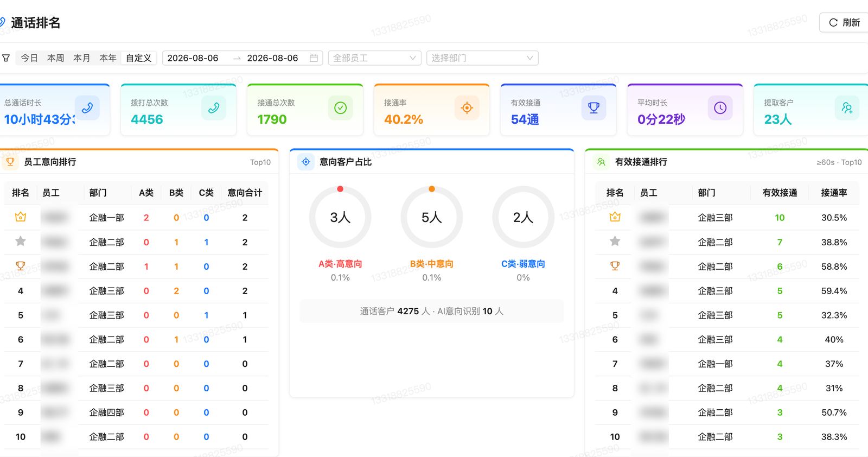This screenshot has width=868, height=457.
Task: Click star rank icon in 员工意向排行 table
Action: click(x=21, y=241)
